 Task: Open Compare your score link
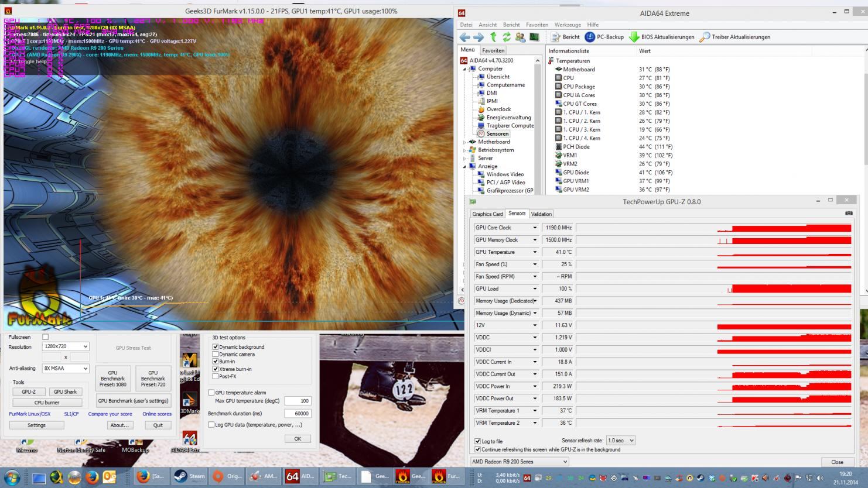[110, 414]
